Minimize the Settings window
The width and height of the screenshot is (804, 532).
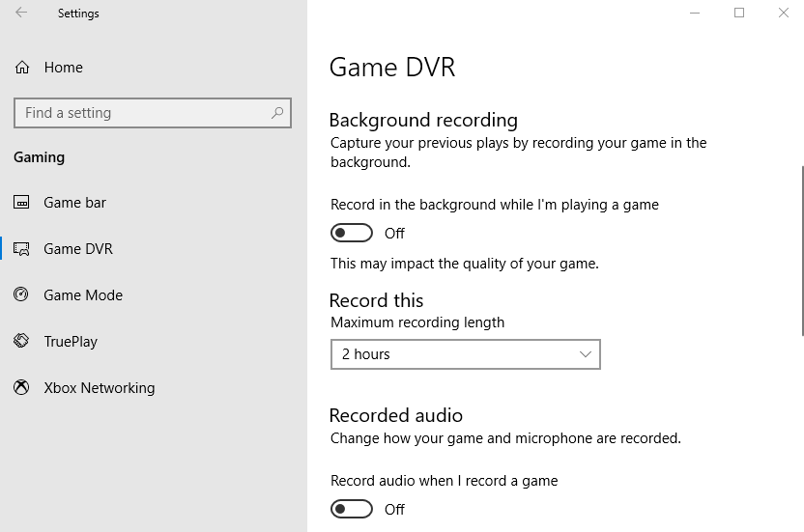(x=695, y=13)
